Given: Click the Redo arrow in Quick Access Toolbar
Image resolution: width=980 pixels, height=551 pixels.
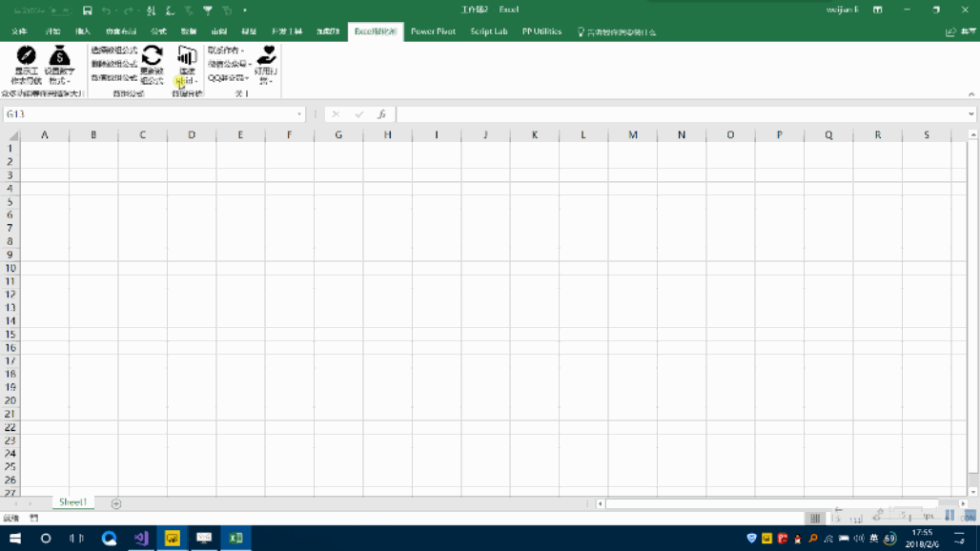Looking at the screenshot, I should pos(128,10).
